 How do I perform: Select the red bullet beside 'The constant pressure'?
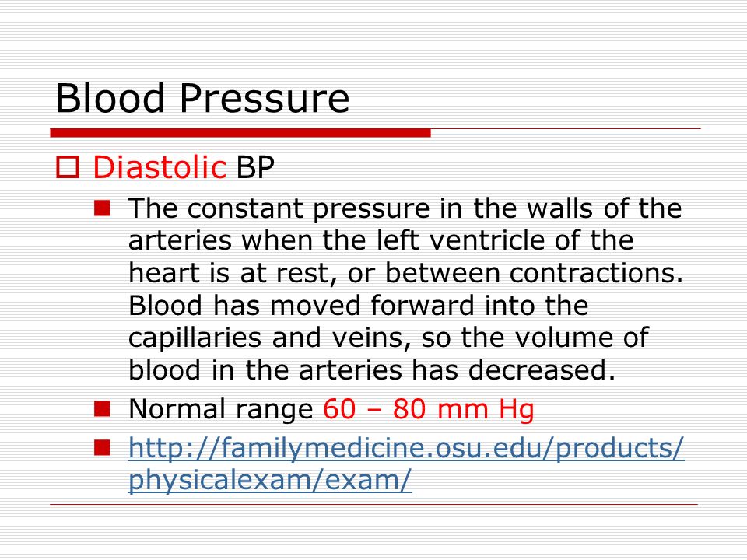(x=102, y=208)
